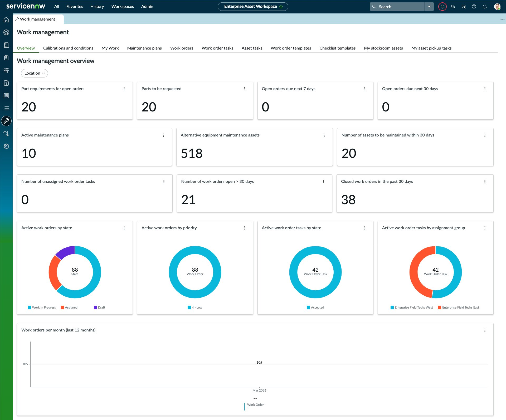The image size is (506, 420).
Task: Switch to Maintenance plans tab
Action: [144, 48]
